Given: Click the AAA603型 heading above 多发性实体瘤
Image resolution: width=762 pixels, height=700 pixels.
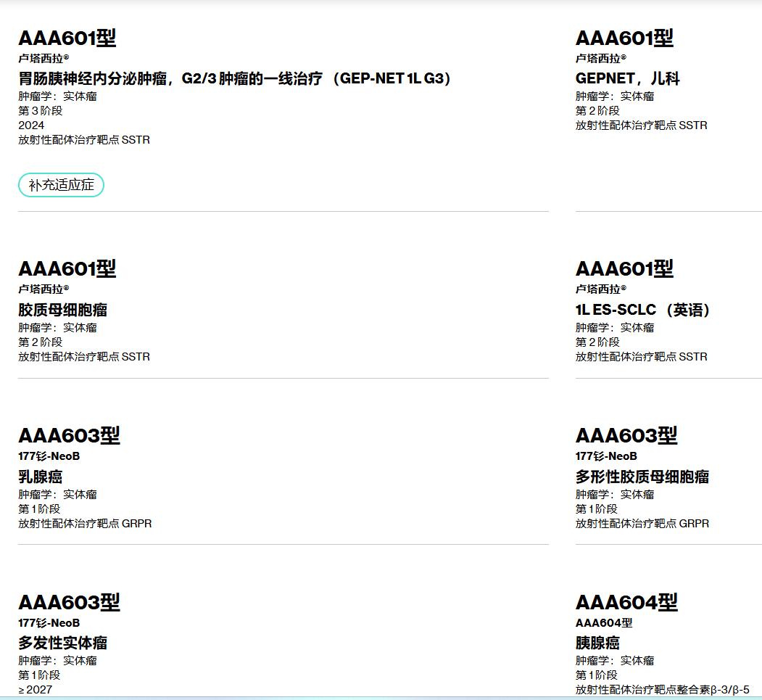Looking at the screenshot, I should tap(69, 602).
